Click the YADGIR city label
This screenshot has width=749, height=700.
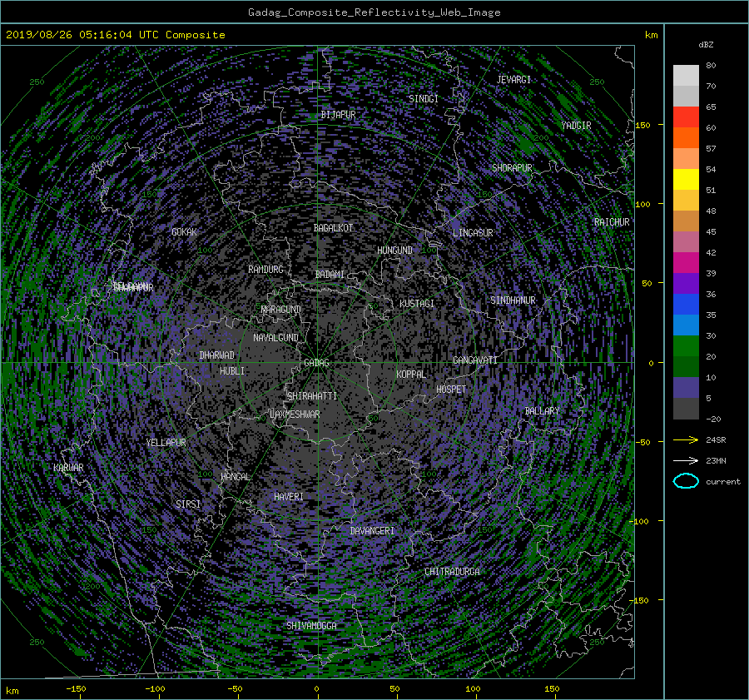pos(576,126)
